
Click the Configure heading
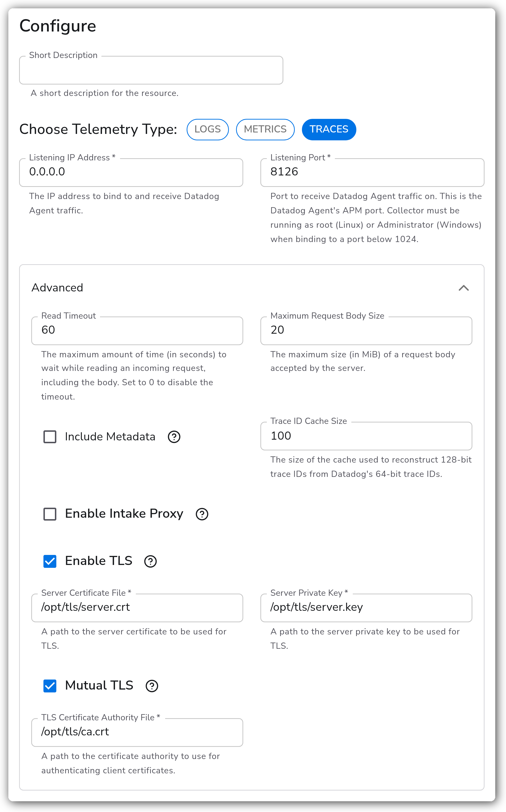(x=58, y=26)
